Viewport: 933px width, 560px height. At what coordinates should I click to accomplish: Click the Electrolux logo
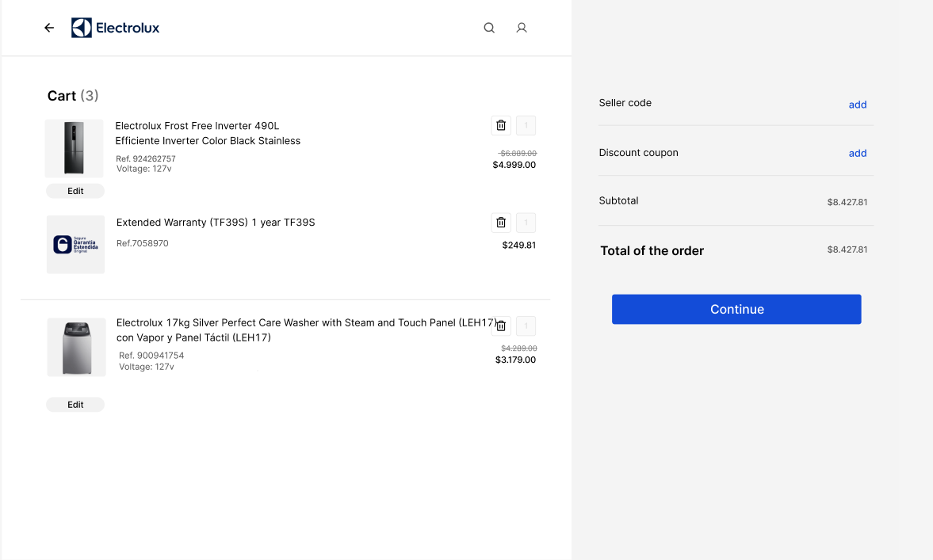pos(115,27)
